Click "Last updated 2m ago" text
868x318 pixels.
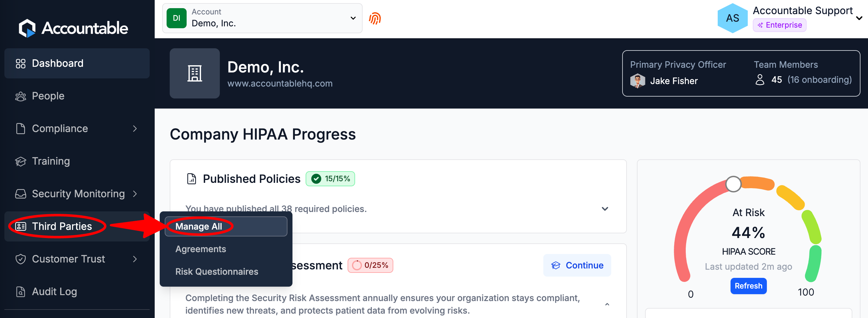click(748, 267)
